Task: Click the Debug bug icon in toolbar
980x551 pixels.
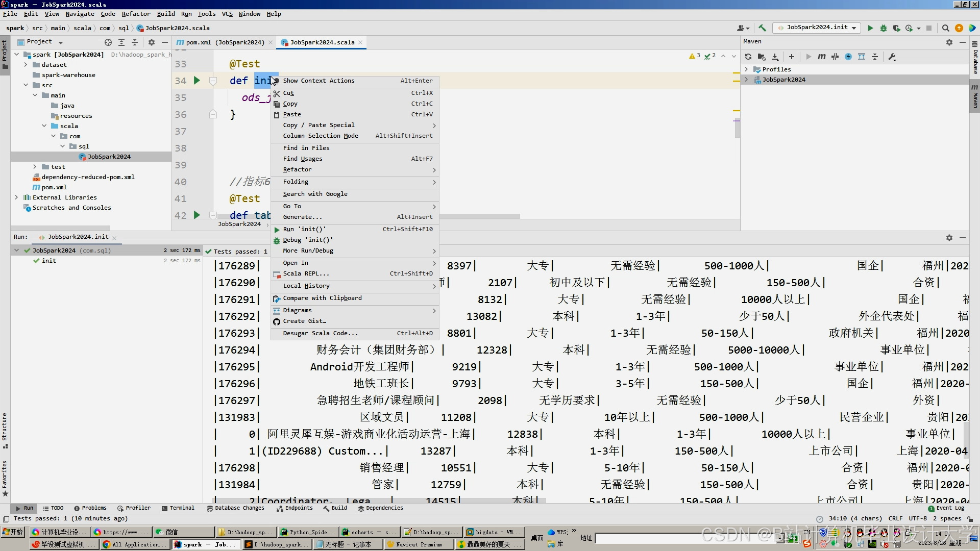Action: click(884, 28)
